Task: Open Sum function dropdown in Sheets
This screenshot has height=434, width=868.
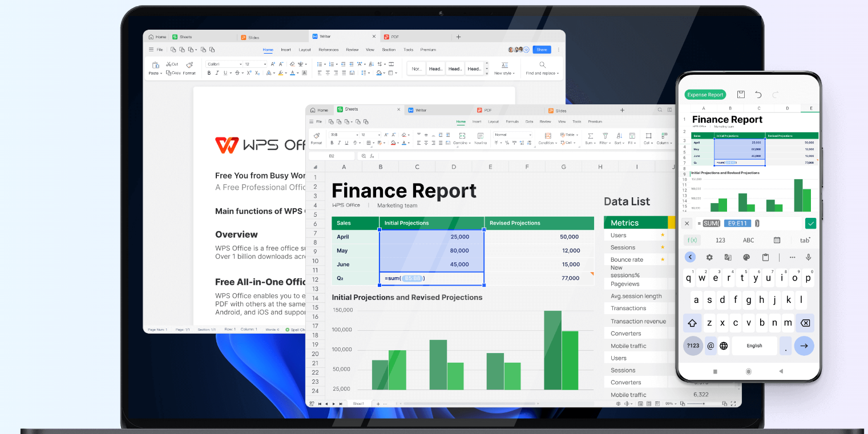Action: pos(590,139)
